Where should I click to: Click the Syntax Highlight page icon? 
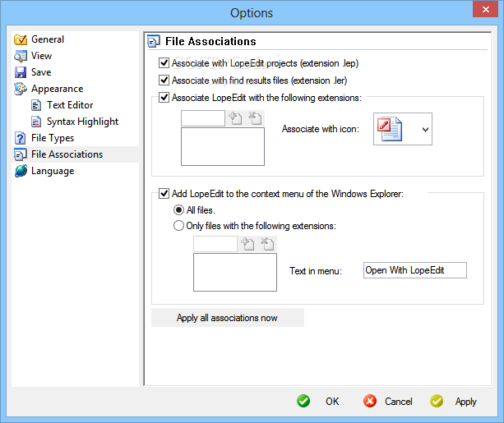(36, 122)
